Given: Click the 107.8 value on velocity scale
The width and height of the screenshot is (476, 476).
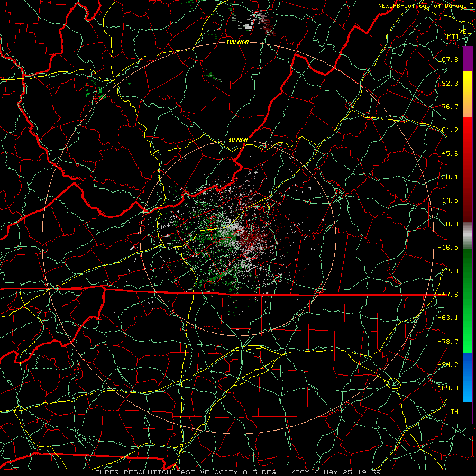Looking at the screenshot, I should 448,59.
